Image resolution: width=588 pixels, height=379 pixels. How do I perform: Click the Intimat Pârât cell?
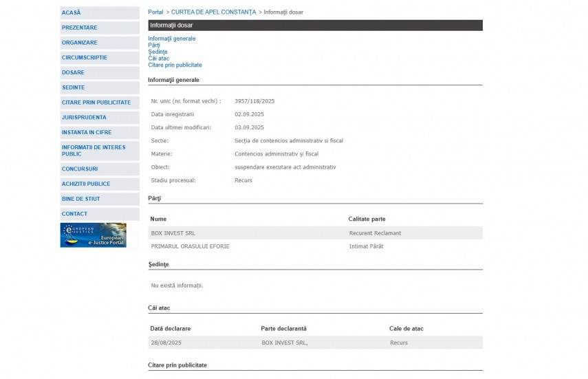pyautogui.click(x=366, y=246)
